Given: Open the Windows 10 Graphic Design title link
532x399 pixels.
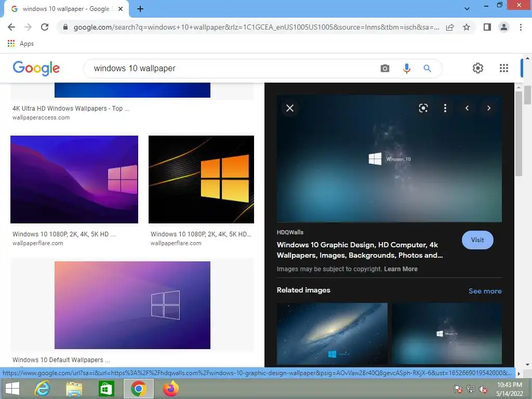Looking at the screenshot, I should point(360,250).
